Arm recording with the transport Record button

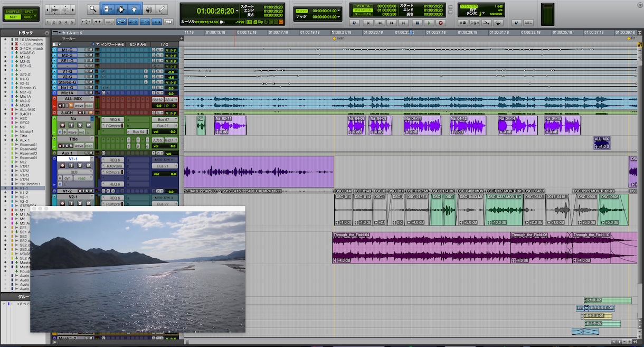pyautogui.click(x=441, y=23)
